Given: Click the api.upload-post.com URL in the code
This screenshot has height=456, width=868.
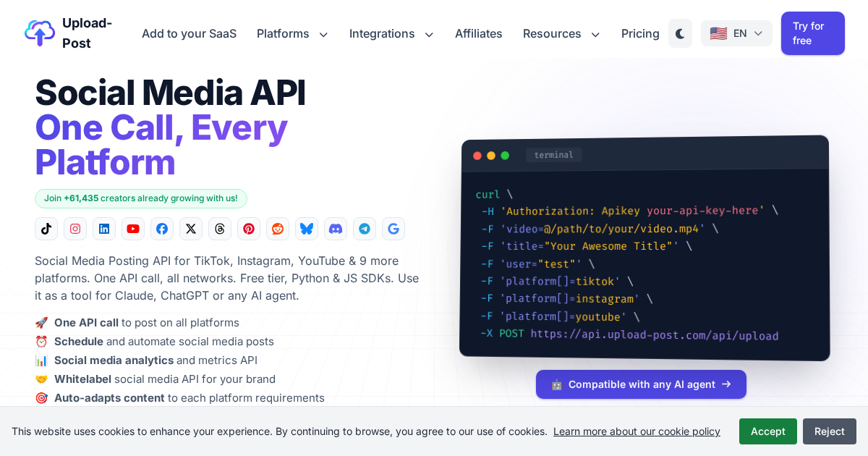Looking at the screenshot, I should coord(655,335).
